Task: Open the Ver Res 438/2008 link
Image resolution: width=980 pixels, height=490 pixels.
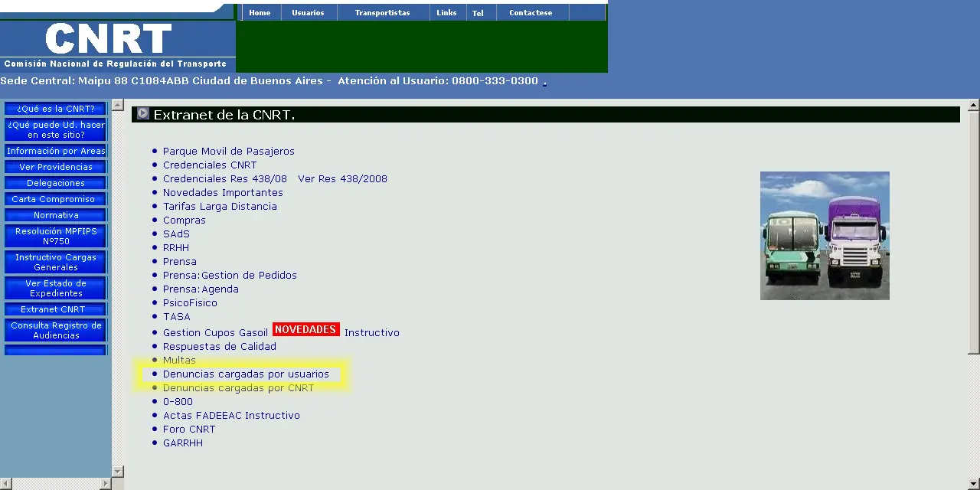Action: click(342, 179)
